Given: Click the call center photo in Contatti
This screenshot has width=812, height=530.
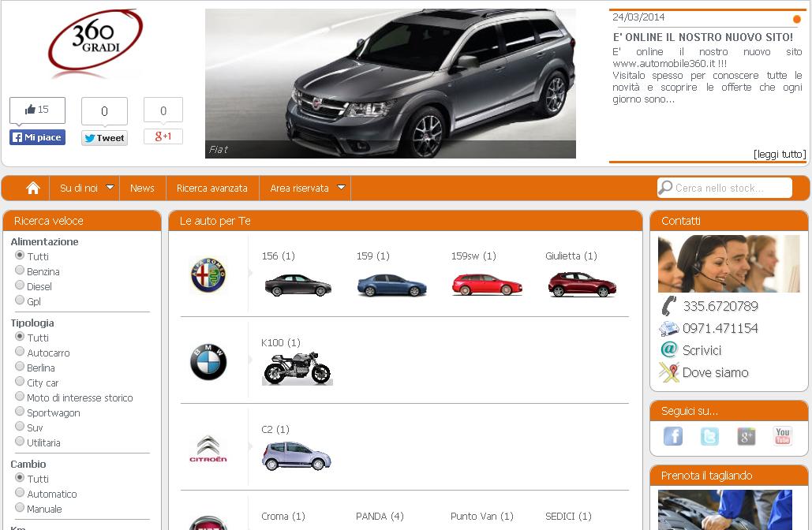Looking at the screenshot, I should (x=728, y=263).
